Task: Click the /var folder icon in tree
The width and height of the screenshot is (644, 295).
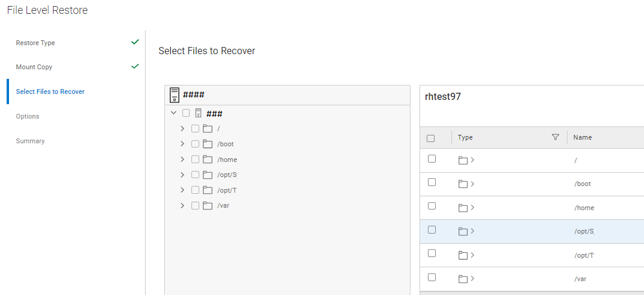Action: 208,205
